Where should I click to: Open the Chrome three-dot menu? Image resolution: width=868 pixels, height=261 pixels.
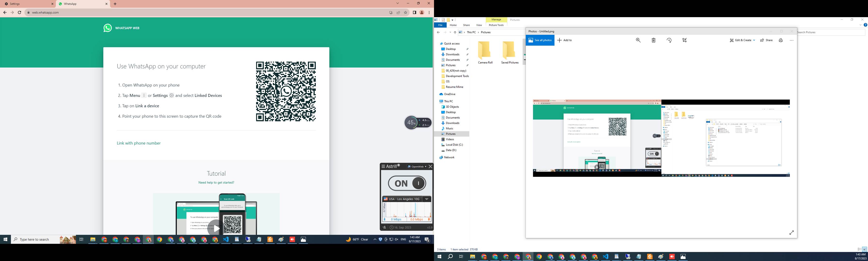[429, 13]
